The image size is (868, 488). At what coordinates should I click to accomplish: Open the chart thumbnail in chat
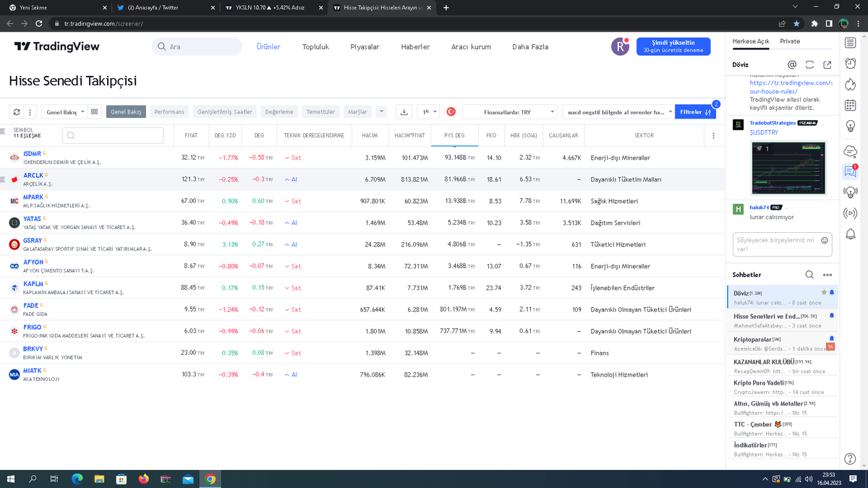pos(789,168)
